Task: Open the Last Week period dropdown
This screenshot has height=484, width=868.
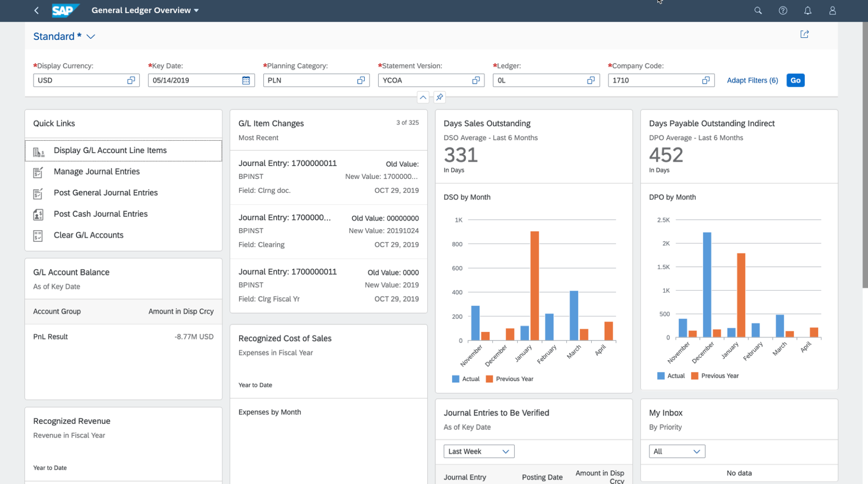Action: pyautogui.click(x=478, y=451)
